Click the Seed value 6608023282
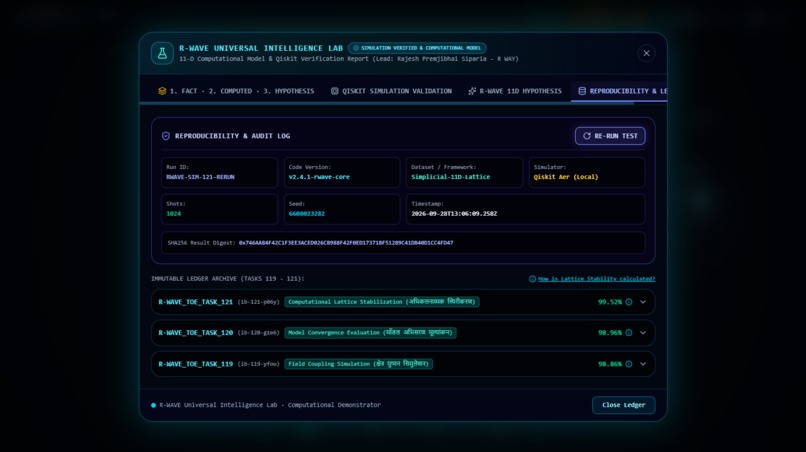This screenshot has height=452, width=806. click(306, 214)
